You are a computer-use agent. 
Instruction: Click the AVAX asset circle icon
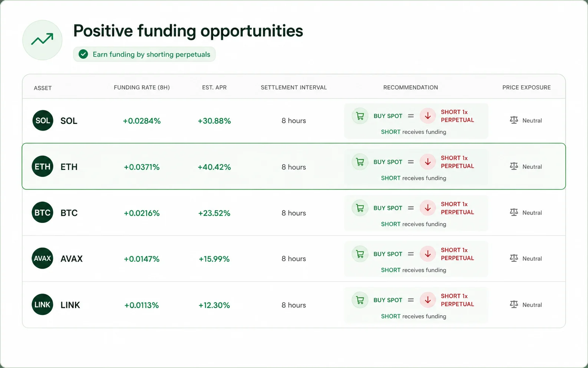pyautogui.click(x=43, y=259)
